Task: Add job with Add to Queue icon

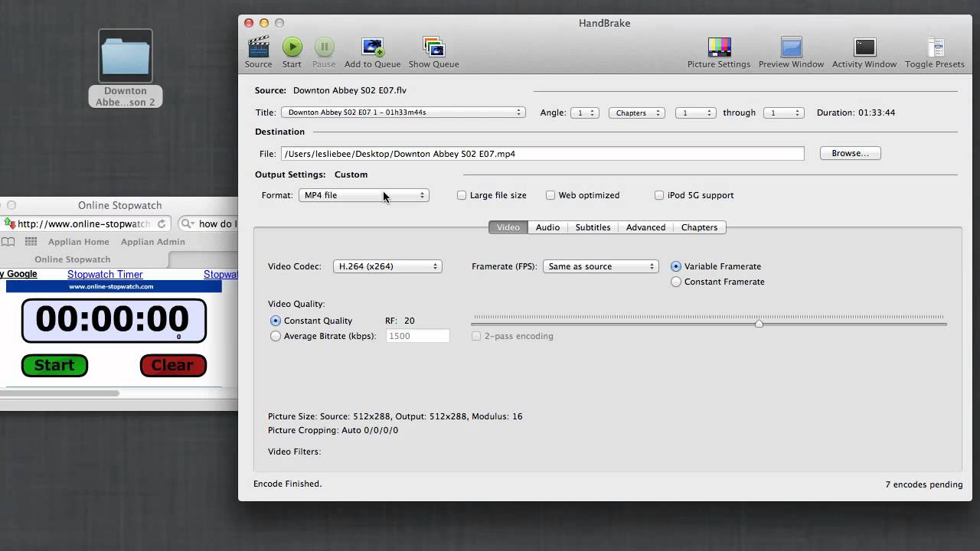Action: pos(373,47)
